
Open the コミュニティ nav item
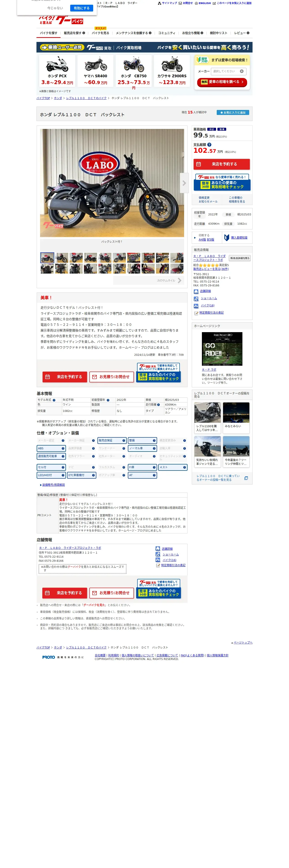(167, 33)
